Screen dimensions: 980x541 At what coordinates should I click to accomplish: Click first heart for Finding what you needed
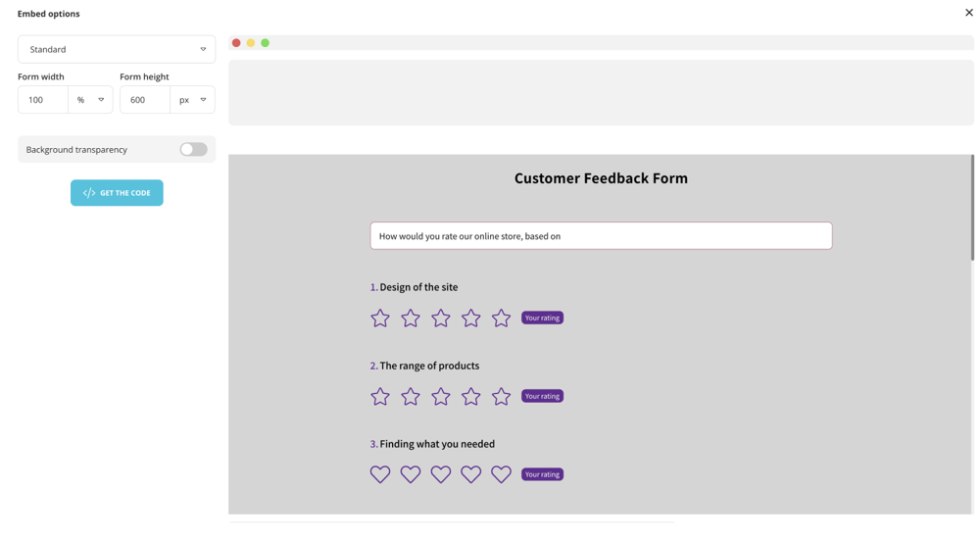(x=380, y=474)
